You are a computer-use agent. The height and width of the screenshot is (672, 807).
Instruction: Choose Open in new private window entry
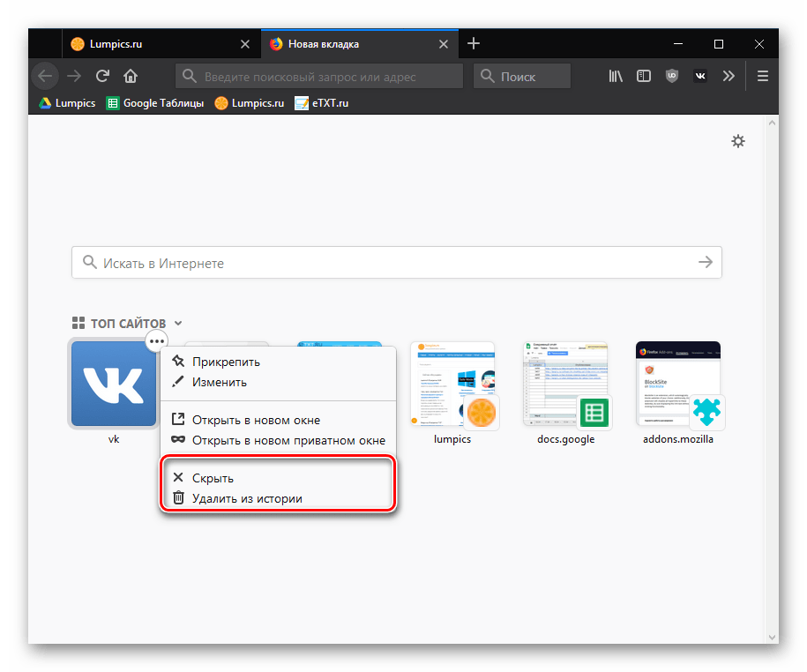point(288,440)
